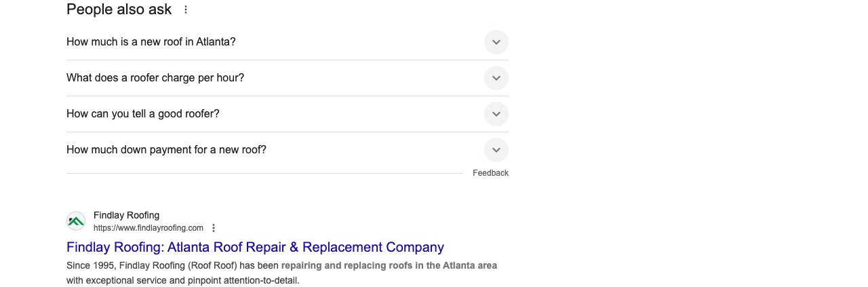Open the People also ask three-dot menu
The width and height of the screenshot is (868, 287).
186,9
